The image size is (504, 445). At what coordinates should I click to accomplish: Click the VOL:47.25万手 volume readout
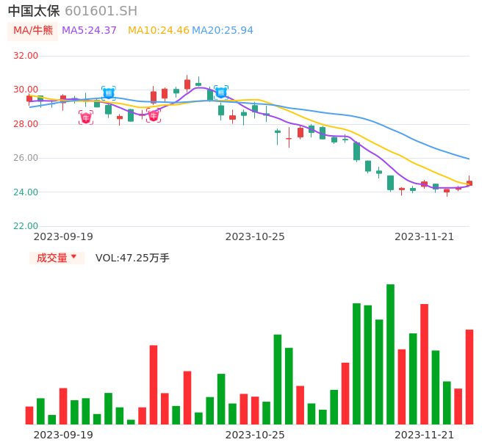pyautogui.click(x=132, y=258)
